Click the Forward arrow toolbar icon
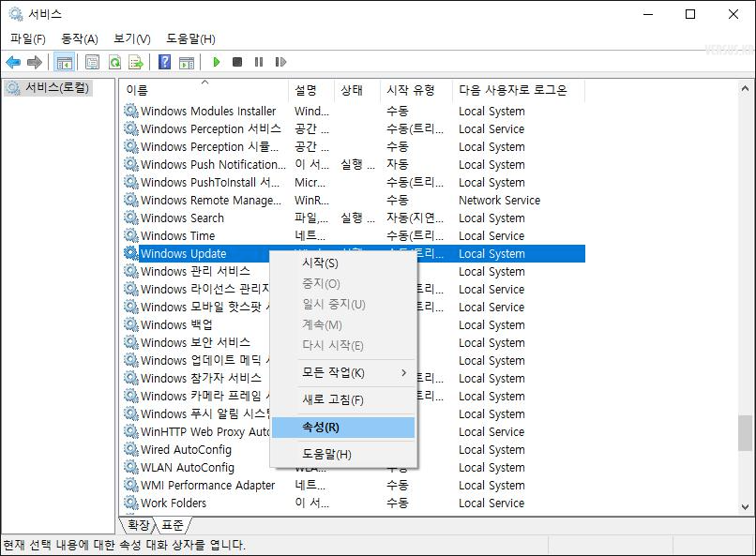The image size is (756, 556). (35, 62)
